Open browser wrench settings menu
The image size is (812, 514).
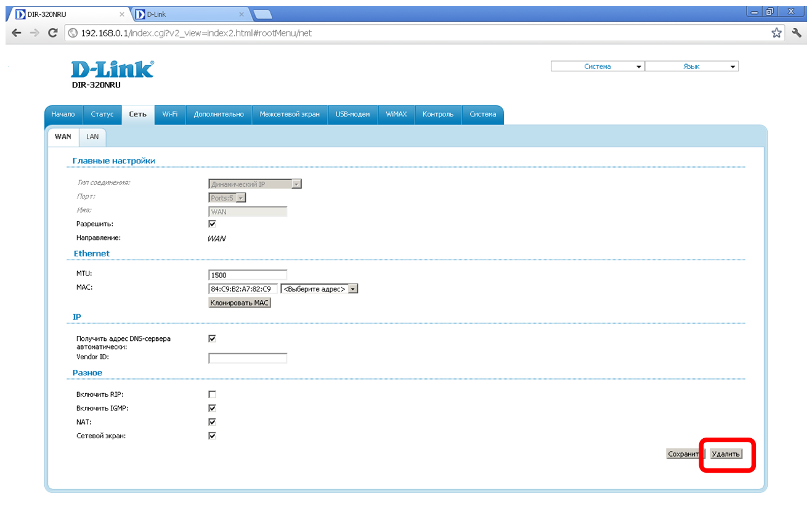(797, 33)
